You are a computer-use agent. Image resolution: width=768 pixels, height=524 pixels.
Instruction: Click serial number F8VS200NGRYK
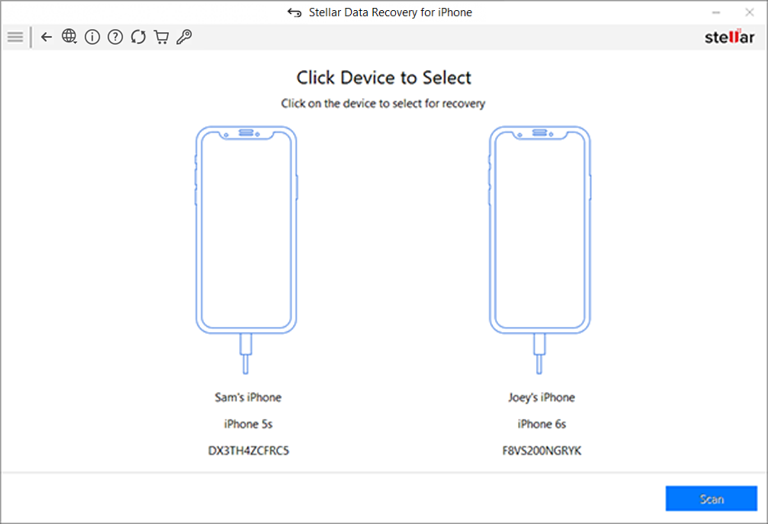point(541,451)
